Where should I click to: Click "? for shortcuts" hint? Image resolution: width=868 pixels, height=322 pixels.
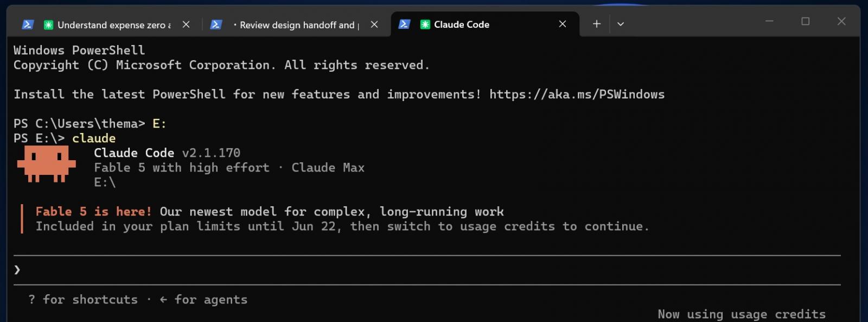83,300
